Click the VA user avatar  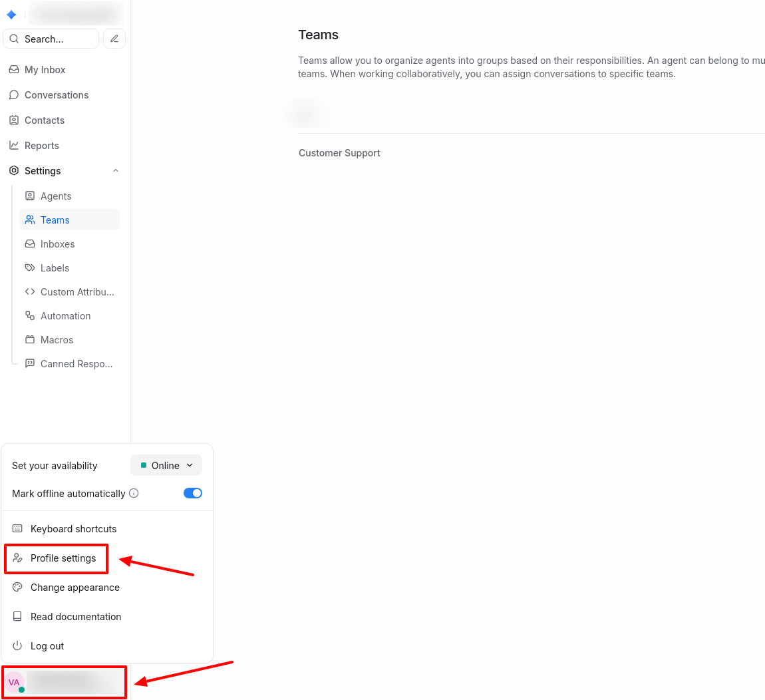14,682
